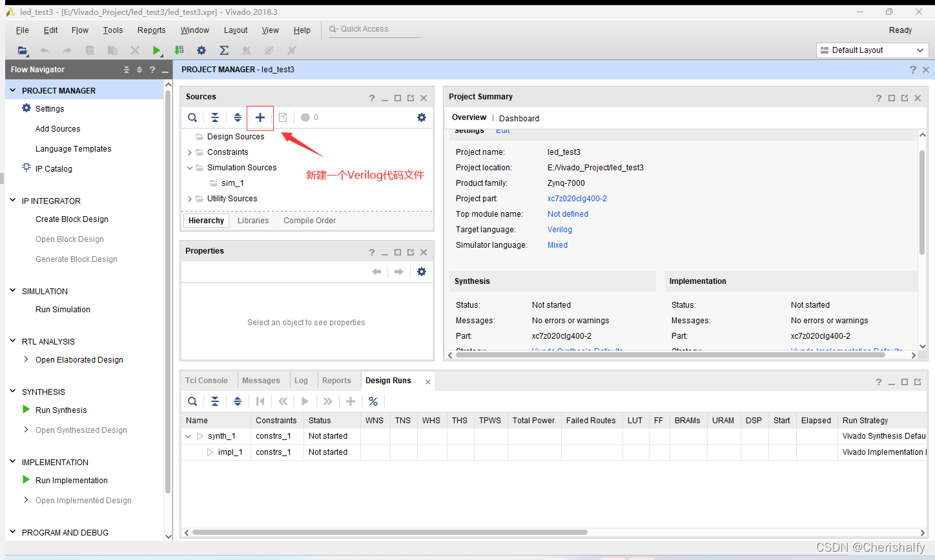Click Run Simulation
The width and height of the screenshot is (935, 560).
(x=63, y=310)
